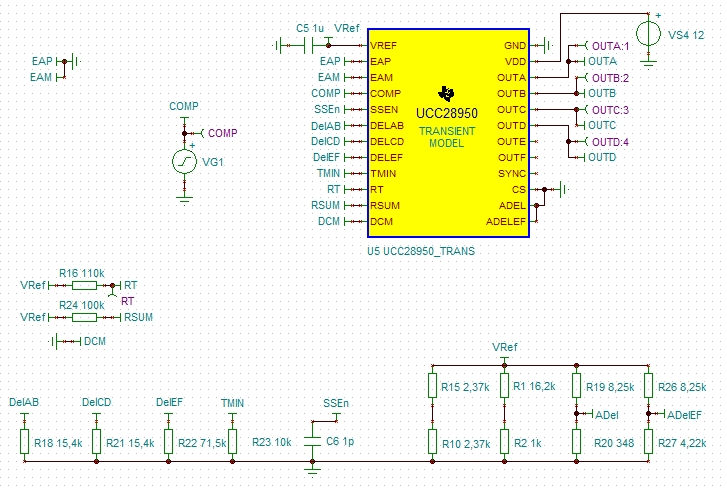Click the ground symbol at the CS pin
The height and width of the screenshot is (489, 727).
pyautogui.click(x=564, y=190)
